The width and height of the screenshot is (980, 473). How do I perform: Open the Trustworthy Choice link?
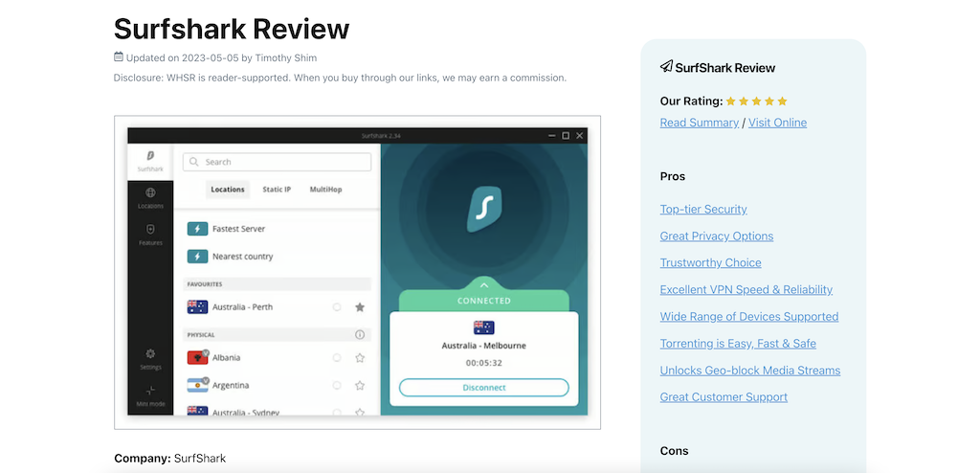click(x=711, y=262)
